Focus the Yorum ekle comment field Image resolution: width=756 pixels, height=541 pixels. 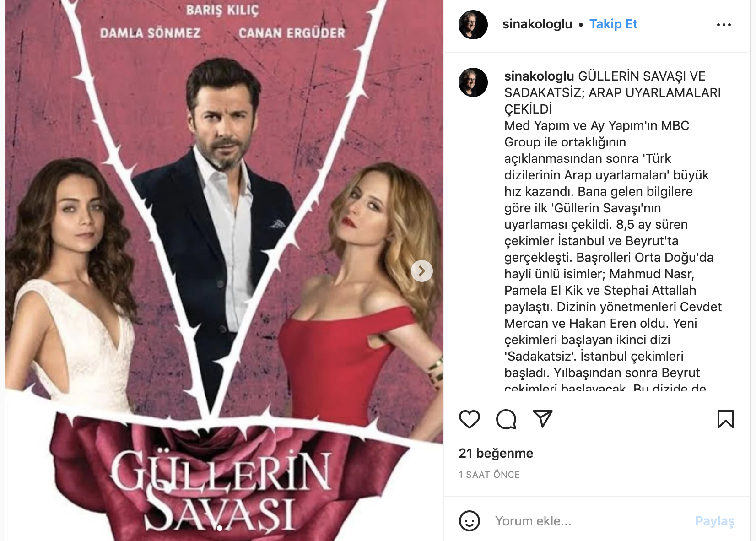(590, 521)
